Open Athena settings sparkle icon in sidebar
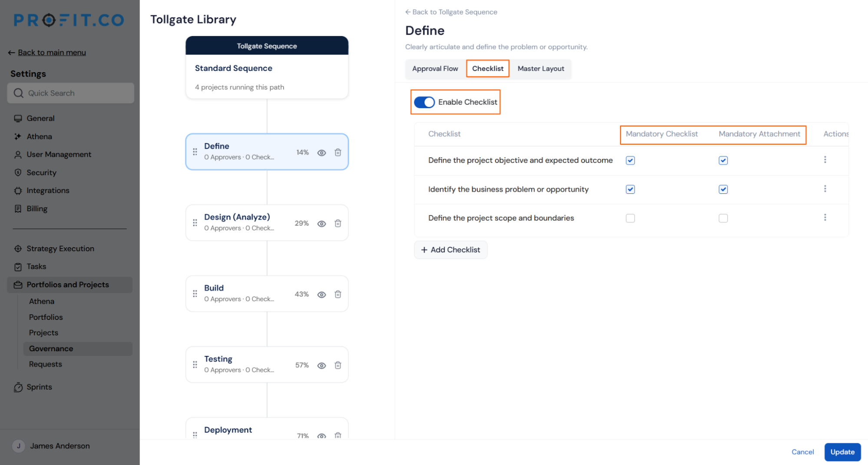868x465 pixels. point(18,136)
